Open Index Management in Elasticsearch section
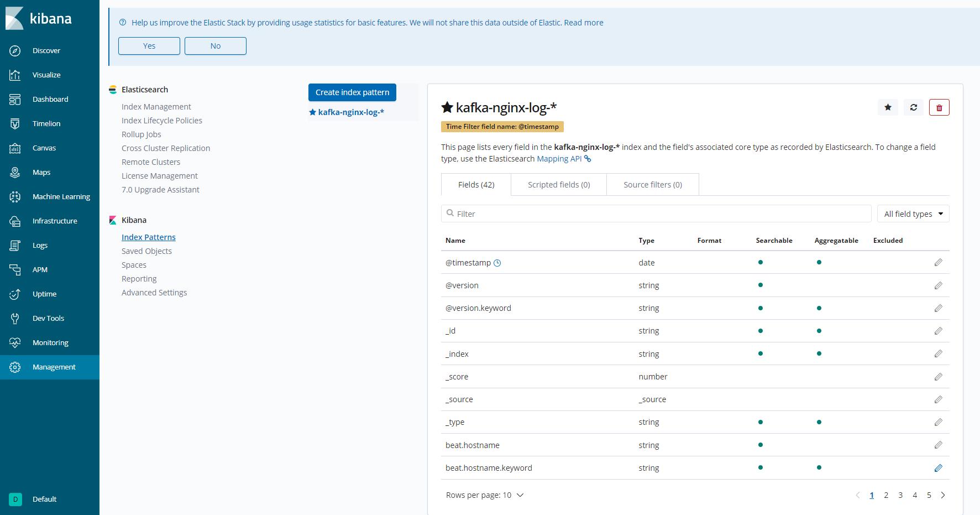The height and width of the screenshot is (515, 980). pyautogui.click(x=156, y=107)
